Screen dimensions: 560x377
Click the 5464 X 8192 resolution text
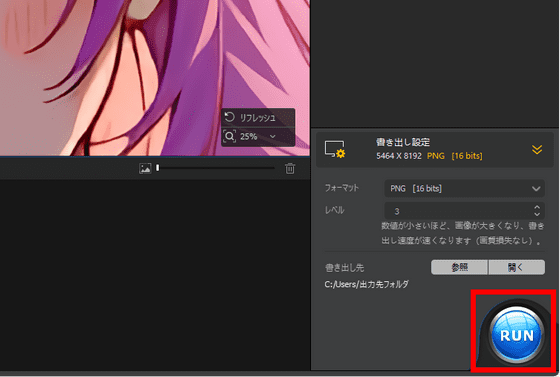(399, 156)
